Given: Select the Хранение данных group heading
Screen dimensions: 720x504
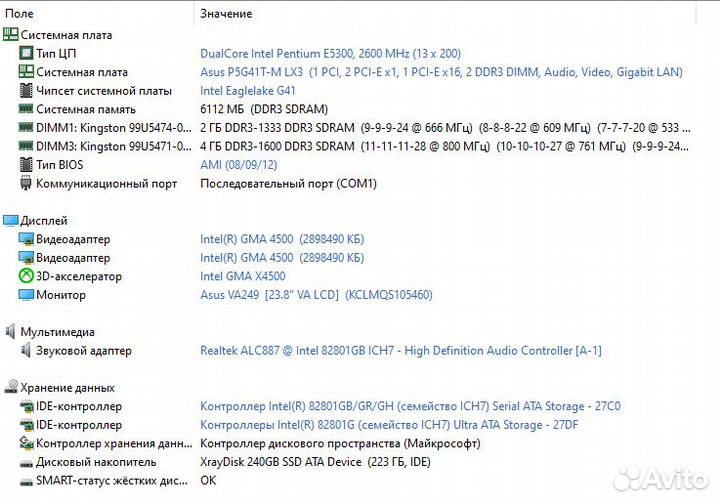Looking at the screenshot, I should 68,387.
